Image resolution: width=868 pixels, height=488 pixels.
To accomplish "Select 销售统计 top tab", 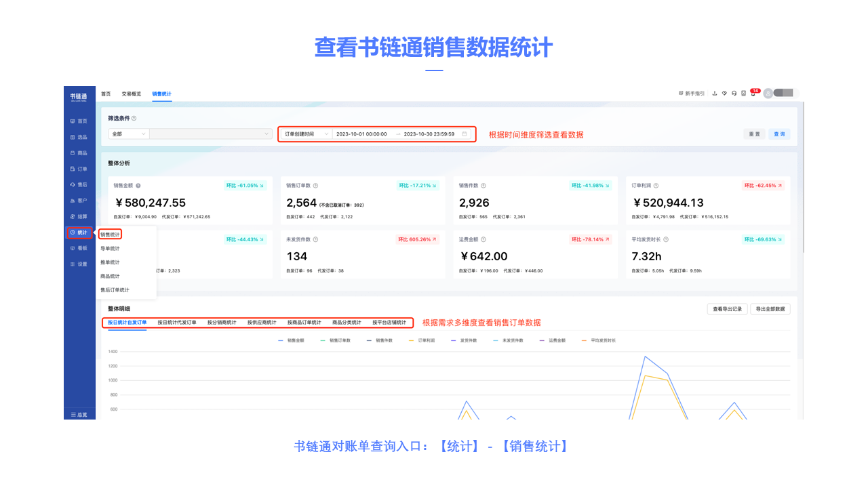I will point(162,94).
